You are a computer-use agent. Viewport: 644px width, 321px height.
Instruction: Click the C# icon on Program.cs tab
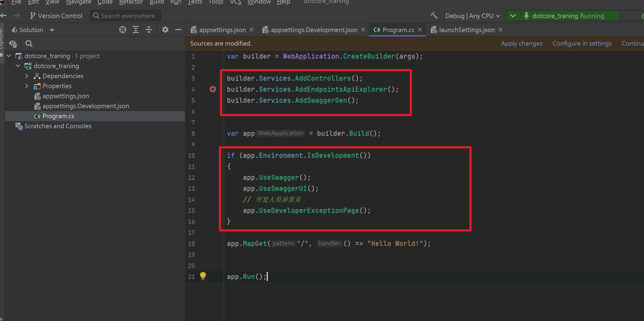pyautogui.click(x=377, y=30)
